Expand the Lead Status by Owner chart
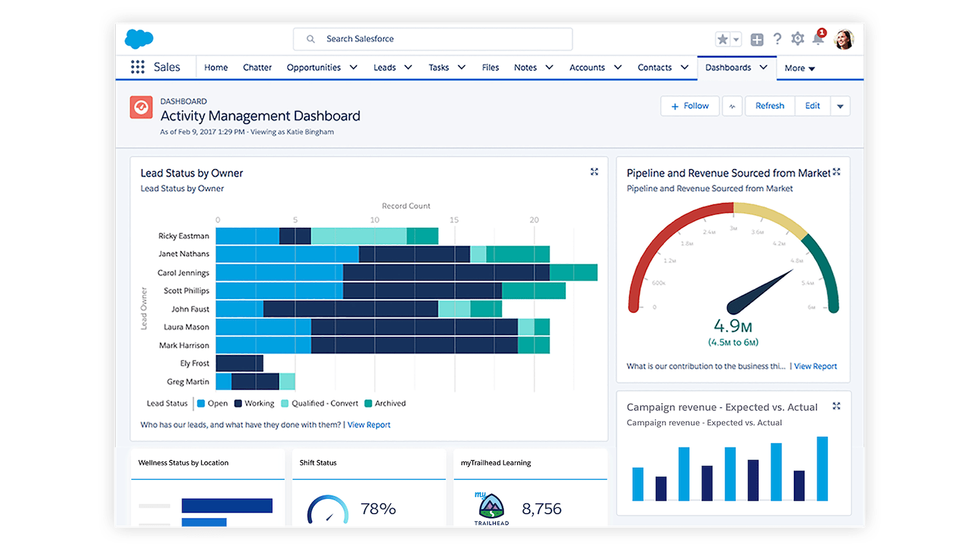This screenshot has height=551, width=980. [594, 172]
